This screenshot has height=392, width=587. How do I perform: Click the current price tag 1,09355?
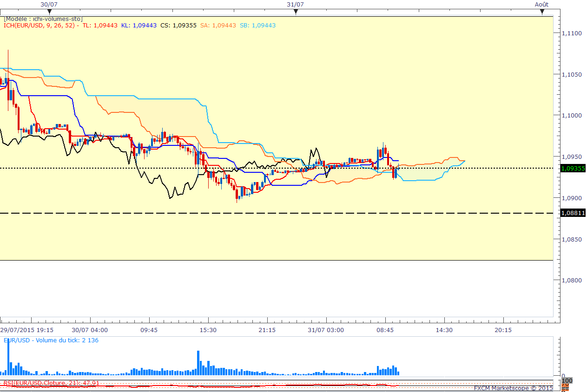pos(573,168)
